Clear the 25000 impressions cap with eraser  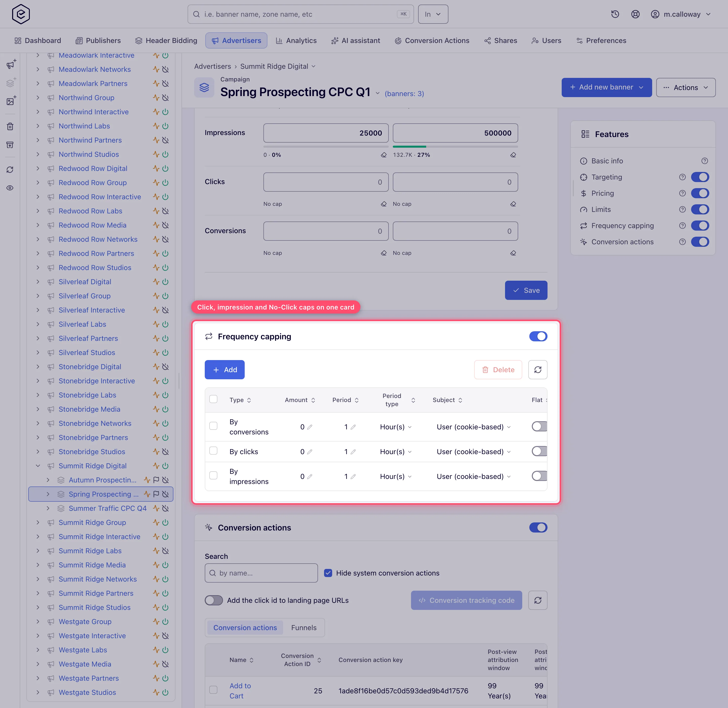tap(384, 155)
